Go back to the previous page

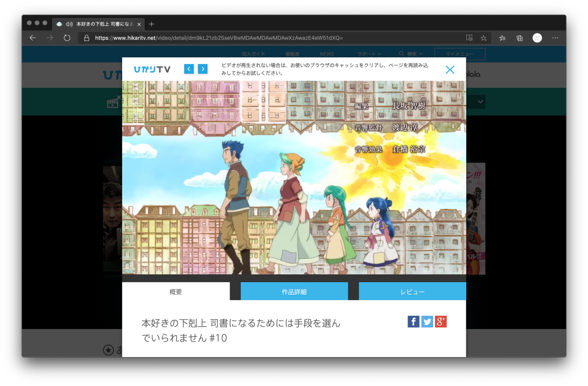(33, 38)
